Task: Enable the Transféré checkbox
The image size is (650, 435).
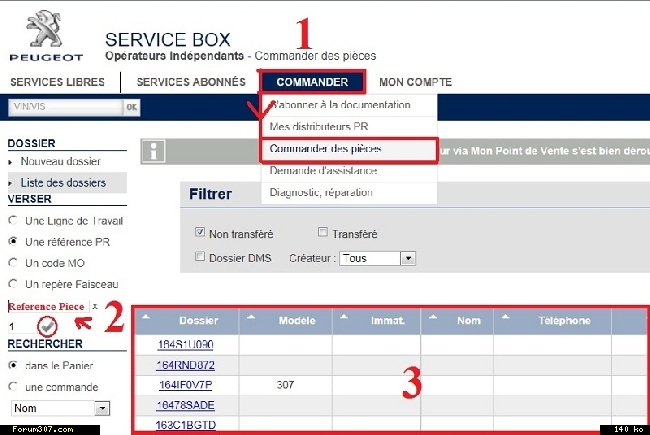Action: 323,232
